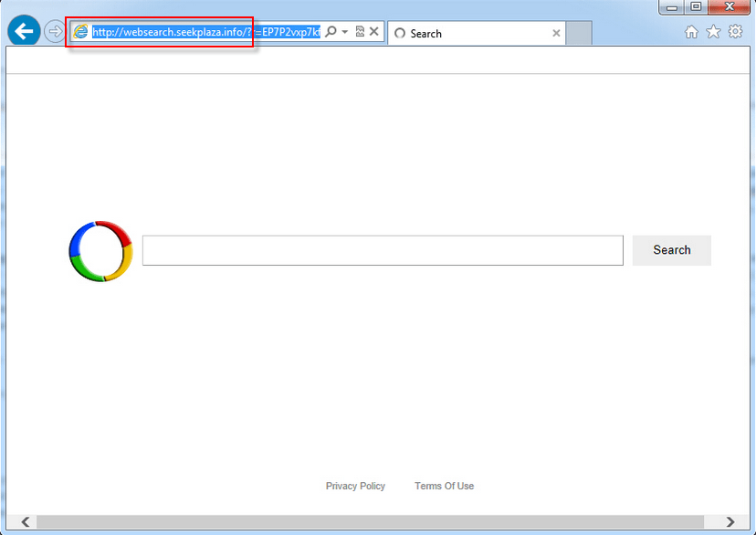Open the Privacy Policy link
The height and width of the screenshot is (535, 756).
coord(355,486)
